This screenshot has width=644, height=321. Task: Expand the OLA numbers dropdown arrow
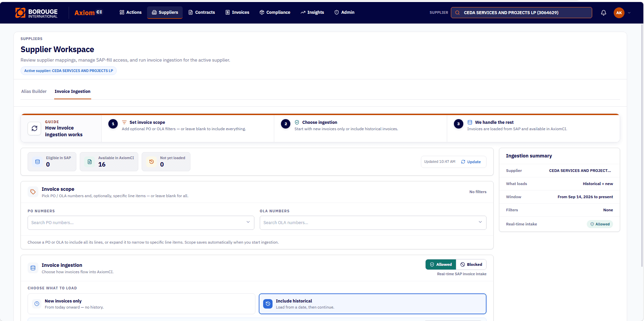480,222
